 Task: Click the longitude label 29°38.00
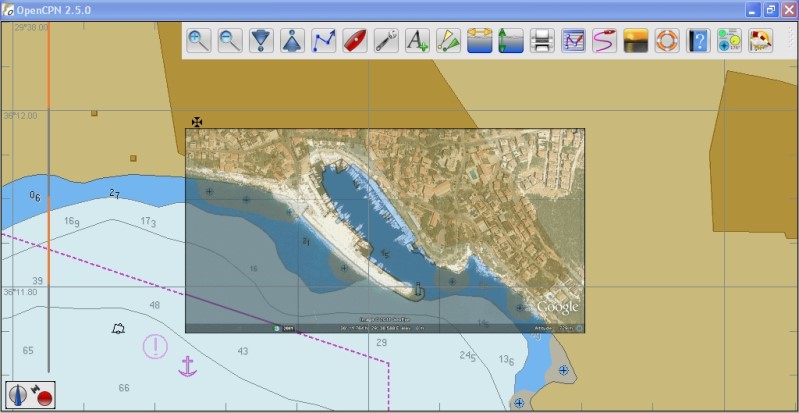click(31, 27)
